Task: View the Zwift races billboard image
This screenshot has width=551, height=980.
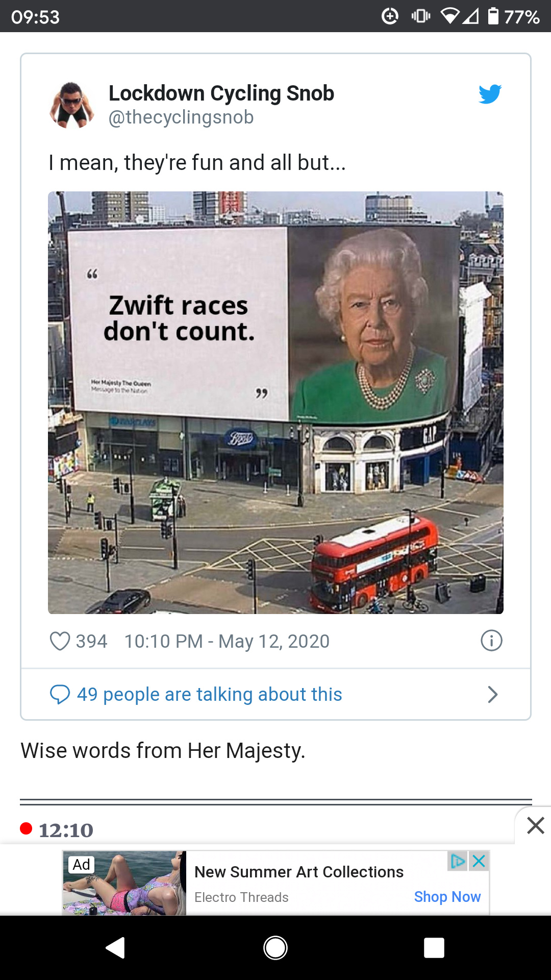Action: pos(275,402)
